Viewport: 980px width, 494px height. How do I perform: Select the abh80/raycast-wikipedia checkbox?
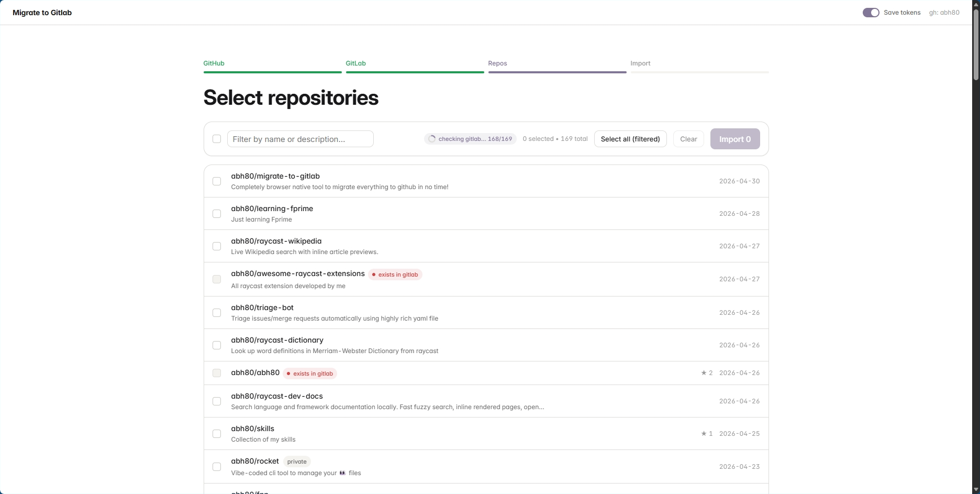217,246
